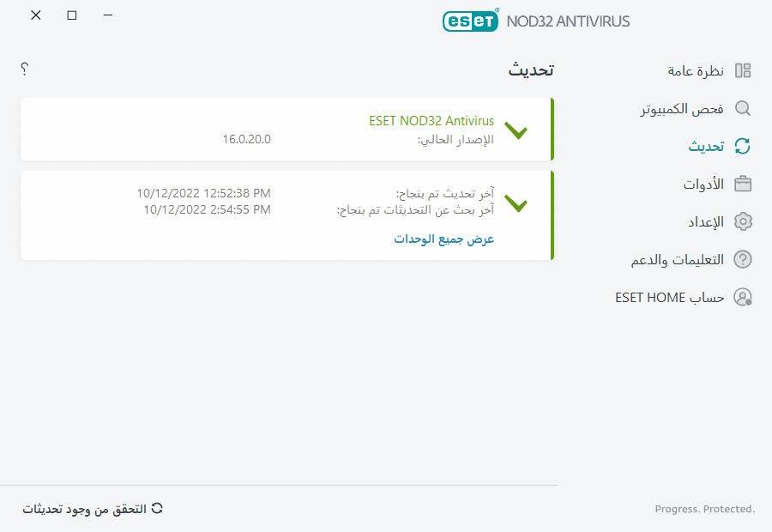
Task: Open the Setup (الإعداد) gear icon
Action: pyautogui.click(x=743, y=221)
